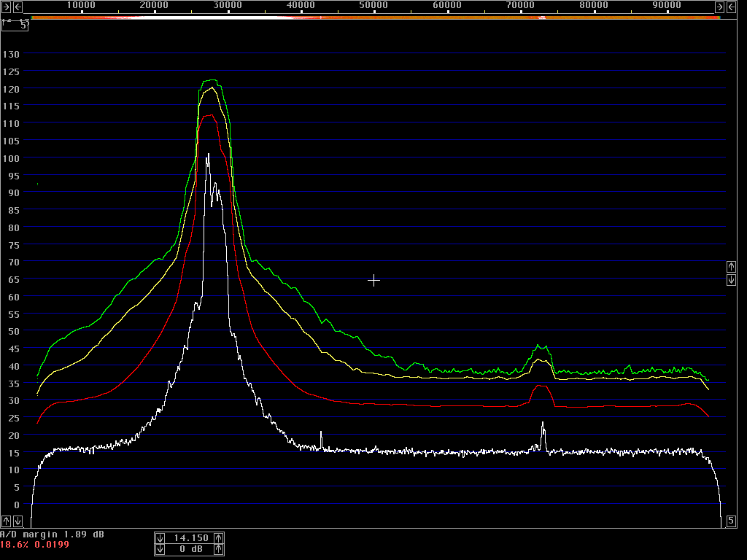Click the red '18.6% 0.0199' status text

34,544
